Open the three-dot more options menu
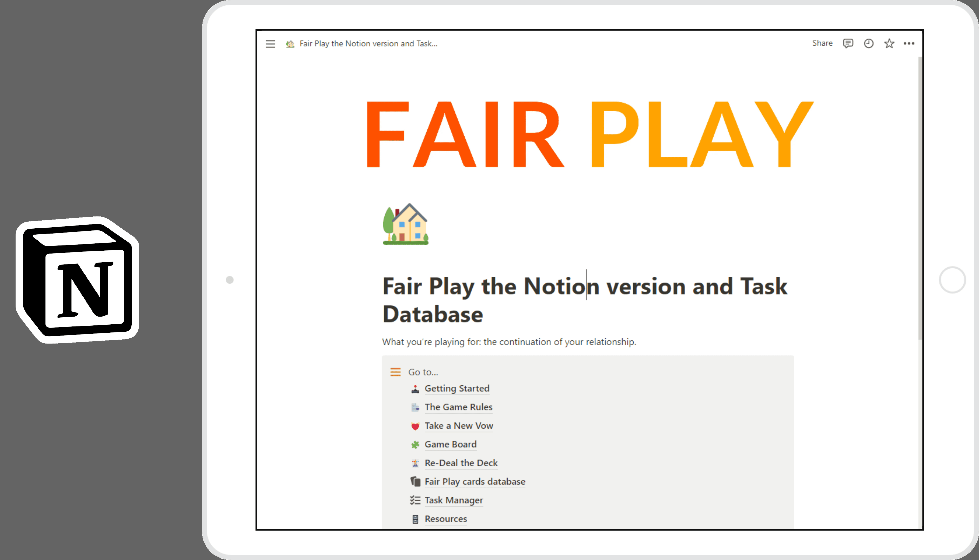 909,43
